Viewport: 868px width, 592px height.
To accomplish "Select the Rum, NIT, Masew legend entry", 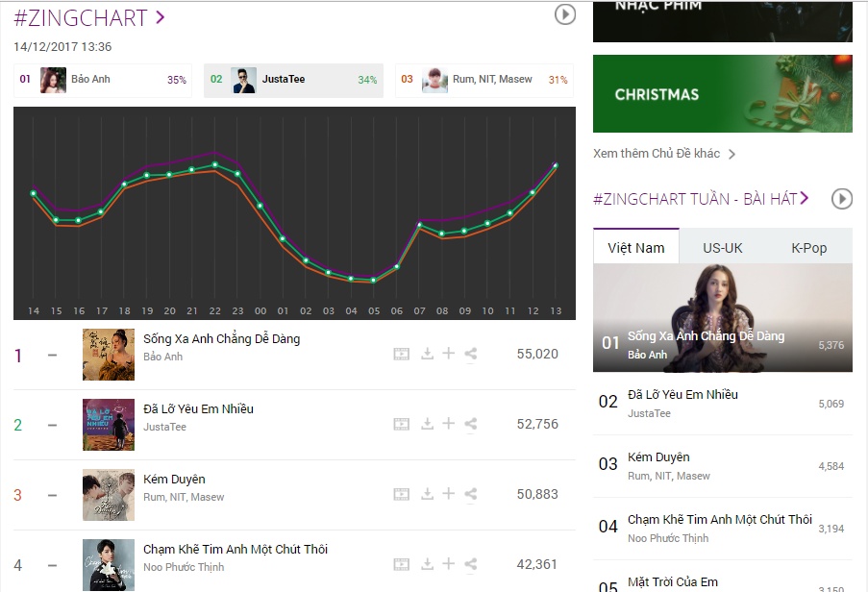I will 484,80.
